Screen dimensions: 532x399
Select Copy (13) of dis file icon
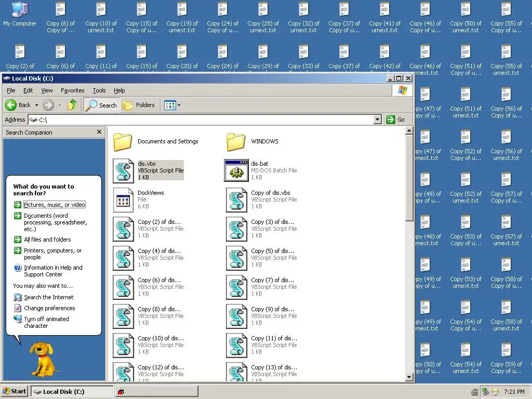pyautogui.click(x=236, y=372)
